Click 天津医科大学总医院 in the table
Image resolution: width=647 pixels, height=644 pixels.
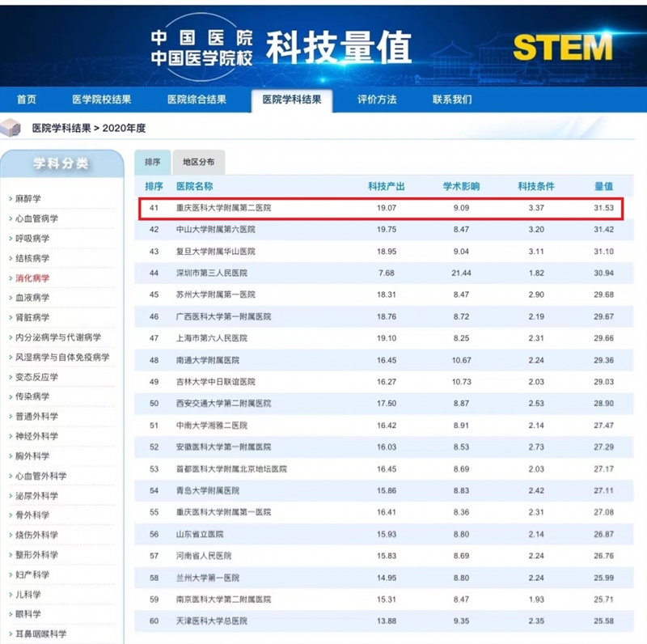pos(212,621)
